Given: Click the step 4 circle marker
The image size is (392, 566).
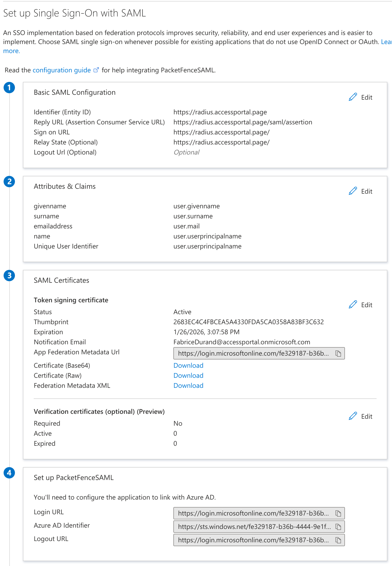Looking at the screenshot, I should point(9,473).
